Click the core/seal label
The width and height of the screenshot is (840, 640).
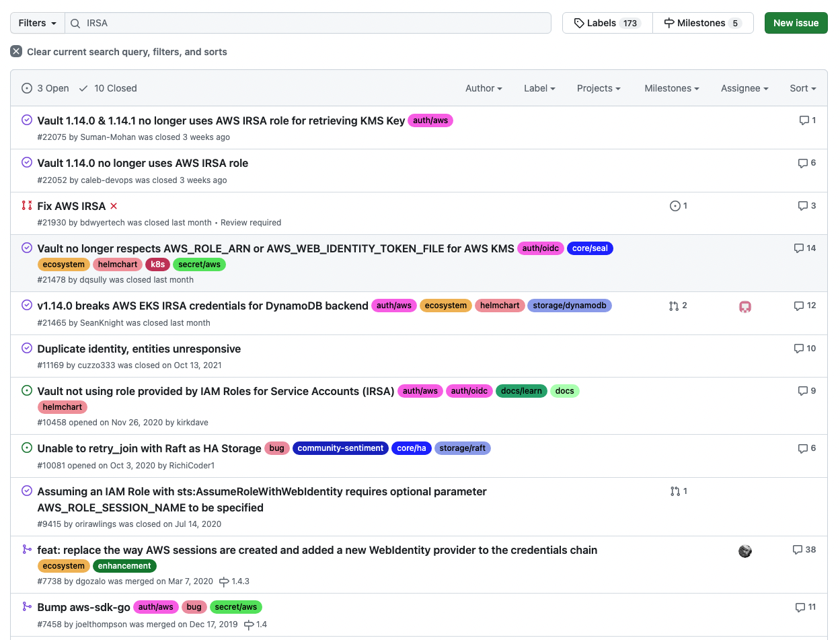(590, 248)
